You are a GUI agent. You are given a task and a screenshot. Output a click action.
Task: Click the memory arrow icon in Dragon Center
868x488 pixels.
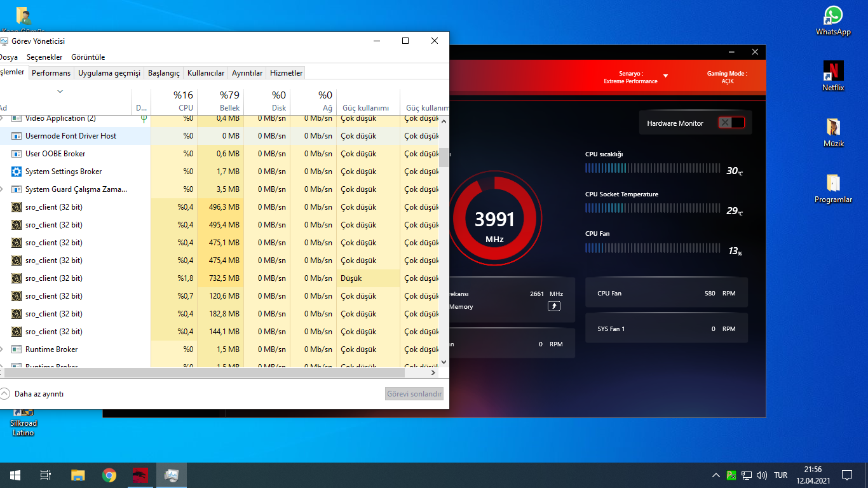click(554, 306)
